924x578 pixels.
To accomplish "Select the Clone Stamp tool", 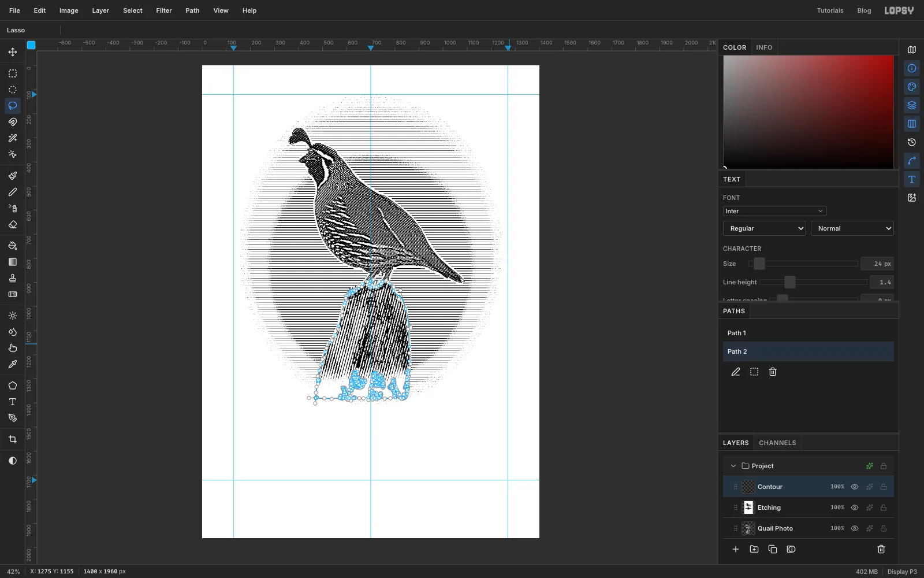I will (13, 278).
